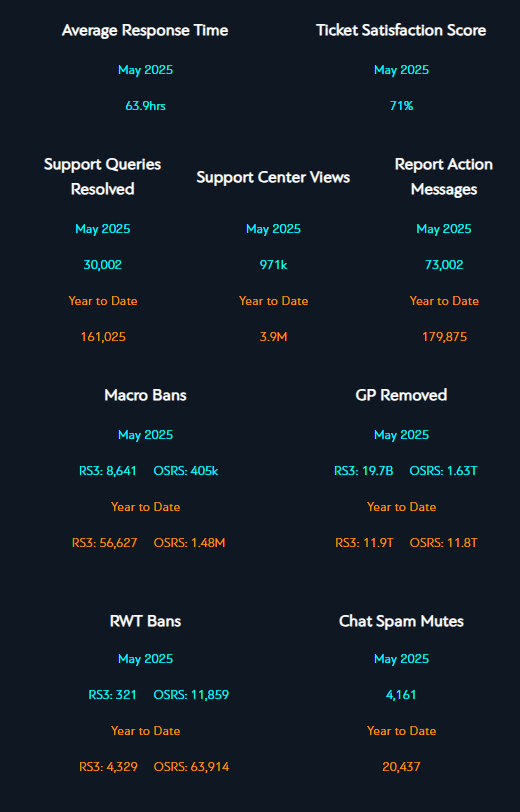Select the 971k support views value
Image resolution: width=520 pixels, height=812 pixels.
[273, 265]
